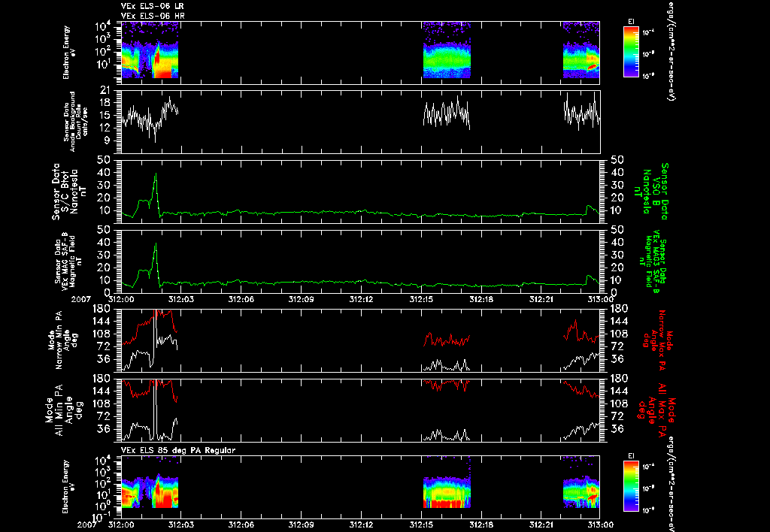Click the red 'Narrow Max PA Angle' label

(x=658, y=340)
